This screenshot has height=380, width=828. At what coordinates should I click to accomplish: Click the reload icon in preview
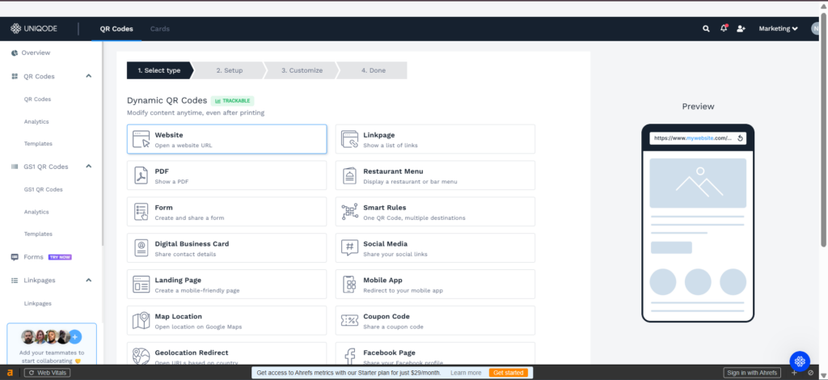pos(740,138)
